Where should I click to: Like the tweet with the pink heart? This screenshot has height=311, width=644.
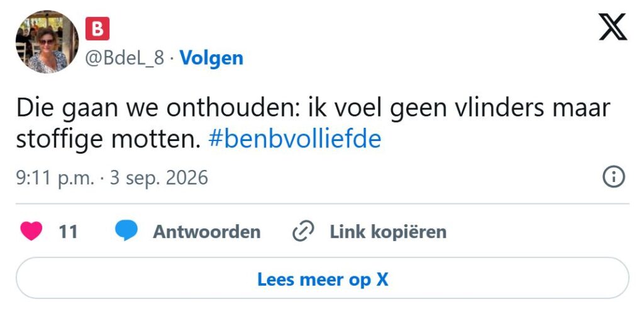click(x=31, y=231)
